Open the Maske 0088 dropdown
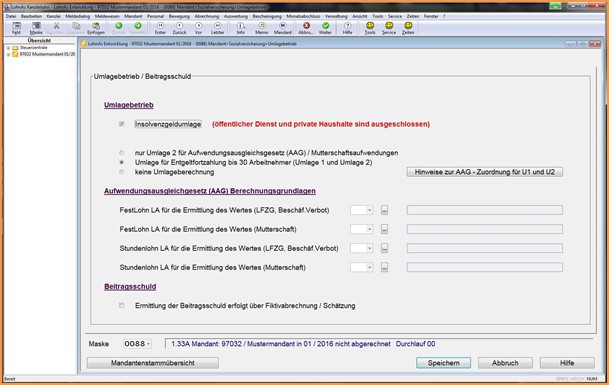The width and height of the screenshot is (609, 385). (x=148, y=343)
